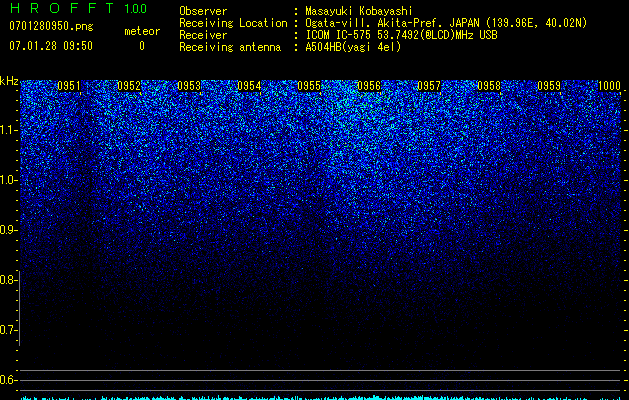Image resolution: width=629 pixels, height=400 pixels.
Task: Click the 0.6 kHz axis label
Action: click(8, 380)
